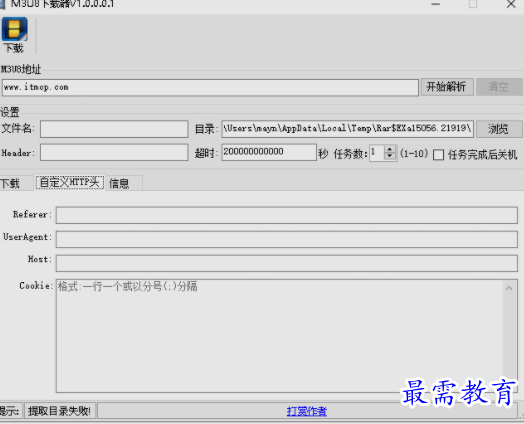The height and width of the screenshot is (424, 524).
Task: Decrease 任务数 with the down arrow
Action: click(390, 156)
